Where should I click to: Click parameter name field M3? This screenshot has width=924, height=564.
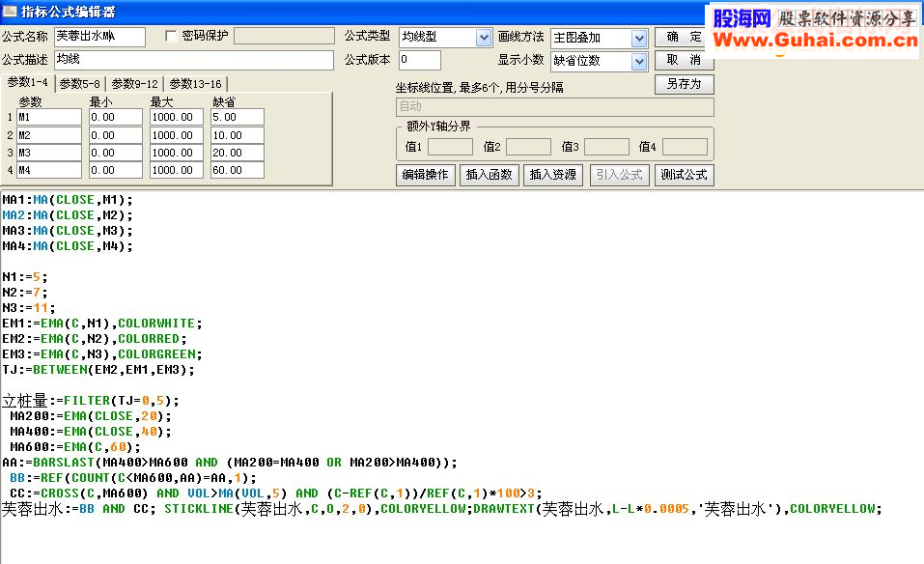[x=49, y=153]
